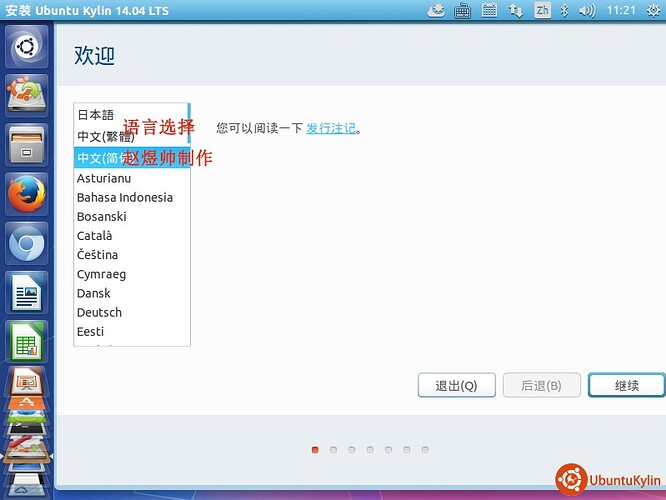The height and width of the screenshot is (500, 666).
Task: Open the weather indicator in top panel
Action: (436, 10)
